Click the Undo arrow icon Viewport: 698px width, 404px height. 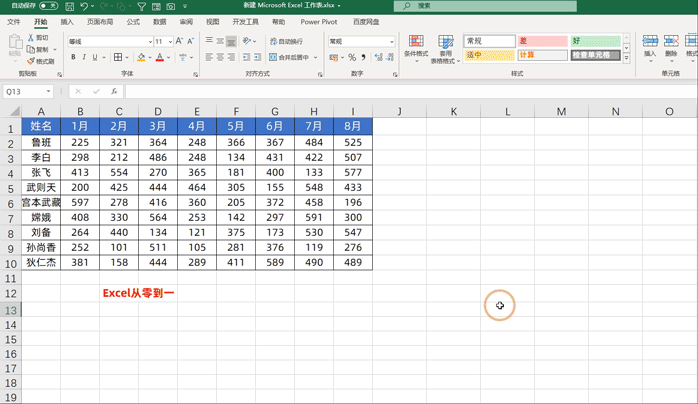(85, 6)
